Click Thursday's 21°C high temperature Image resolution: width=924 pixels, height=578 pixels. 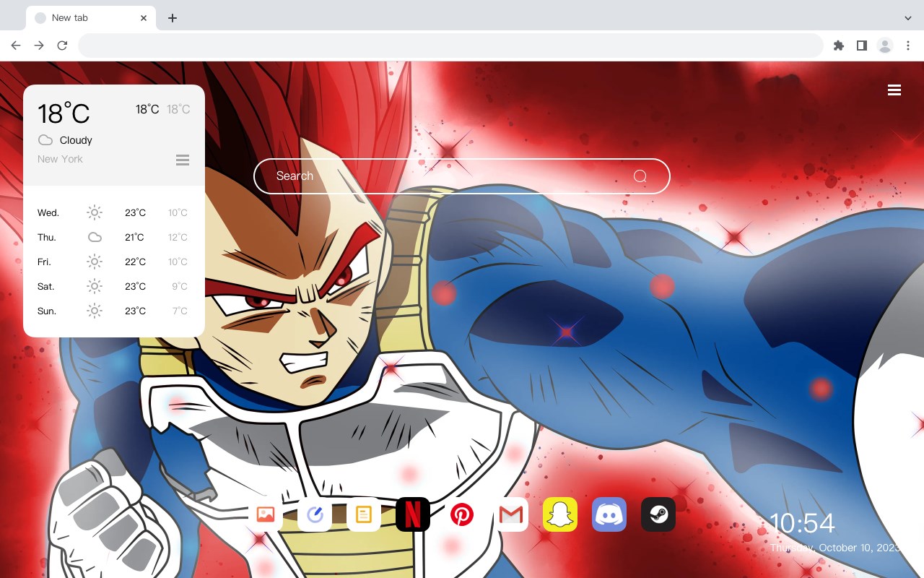click(134, 237)
